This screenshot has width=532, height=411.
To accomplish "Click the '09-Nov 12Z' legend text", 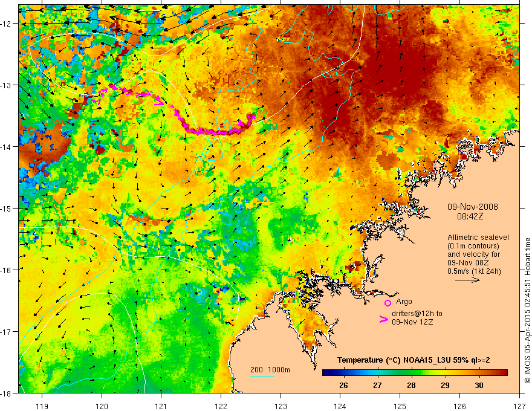I will point(412,322).
